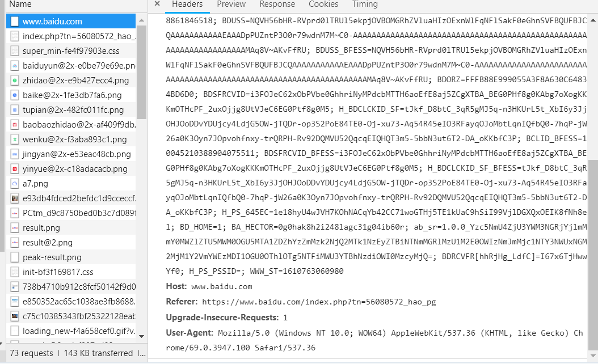Click the tupian image thumbnail icon

(15, 110)
